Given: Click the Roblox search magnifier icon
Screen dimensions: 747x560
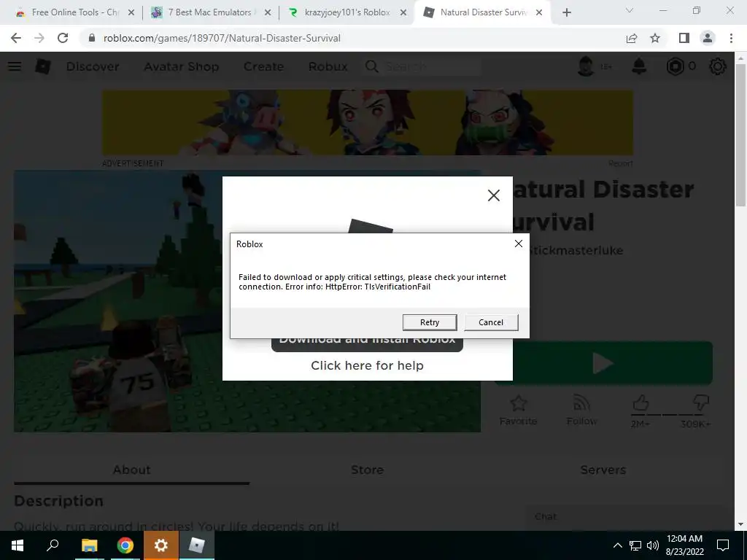Looking at the screenshot, I should pos(371,66).
